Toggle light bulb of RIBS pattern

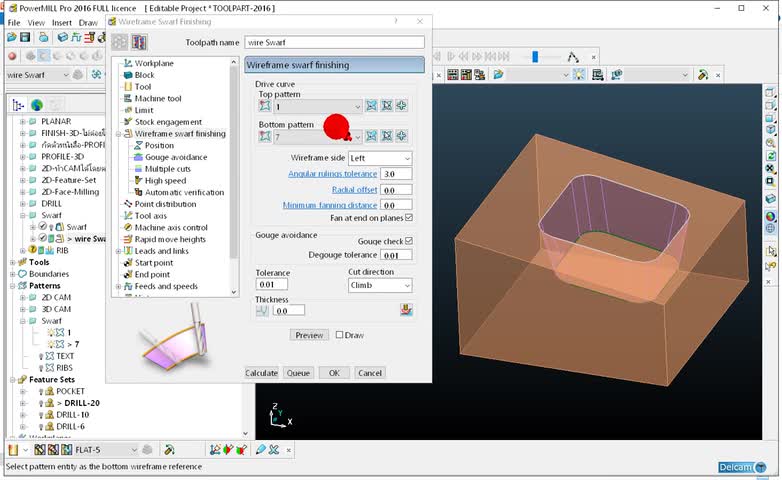click(41, 368)
